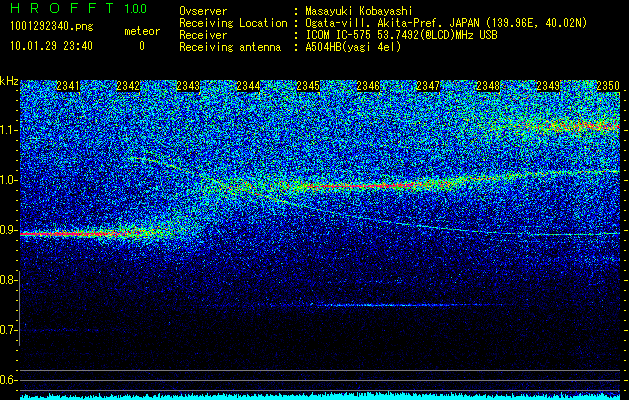
Task: Click the 2349 time label
Action: coord(548,86)
